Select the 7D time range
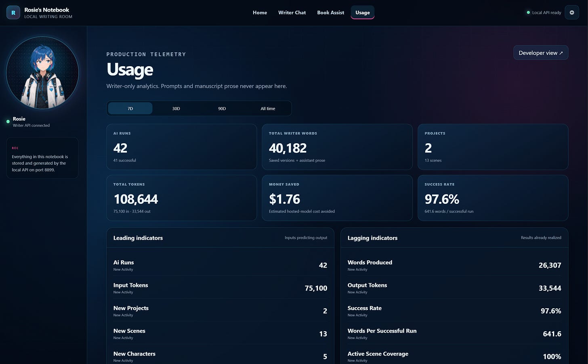Screen dimensions: 588x364 130,109
